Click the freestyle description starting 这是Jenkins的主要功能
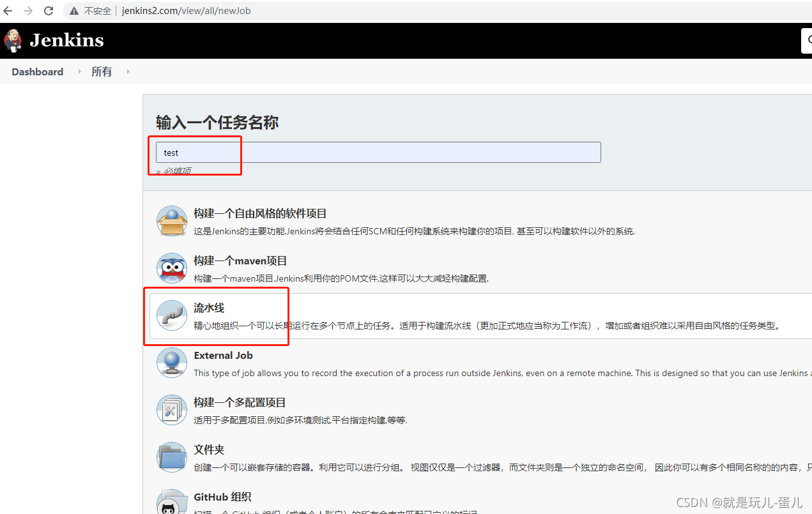The height and width of the screenshot is (514, 812). [x=414, y=231]
